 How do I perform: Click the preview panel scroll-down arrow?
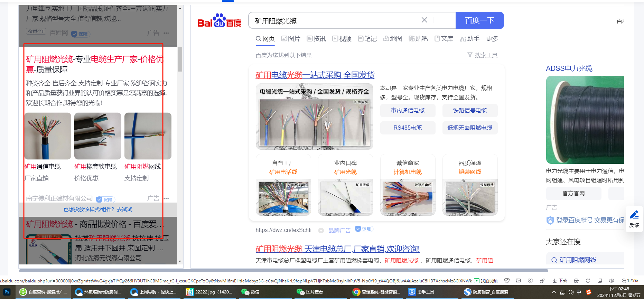[x=180, y=261]
